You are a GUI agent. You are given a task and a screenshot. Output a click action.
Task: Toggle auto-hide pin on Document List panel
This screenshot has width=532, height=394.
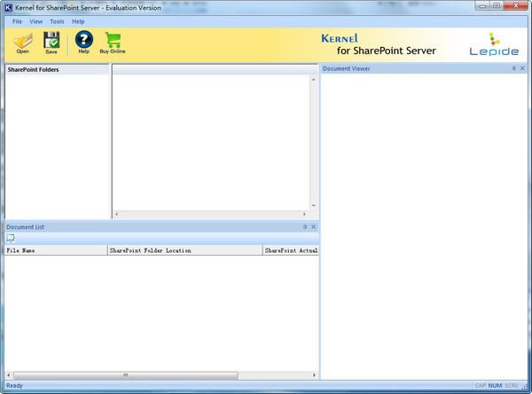(x=305, y=227)
